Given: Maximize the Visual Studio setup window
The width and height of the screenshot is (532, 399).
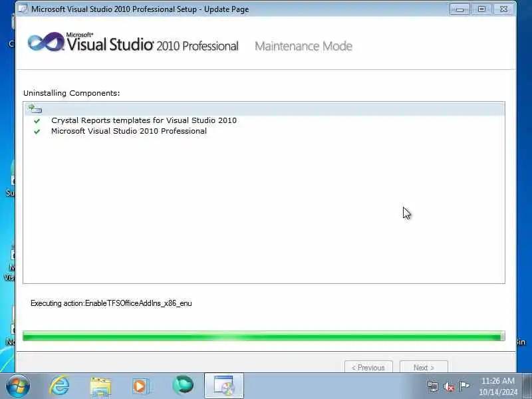Looking at the screenshot, I should click(x=481, y=9).
